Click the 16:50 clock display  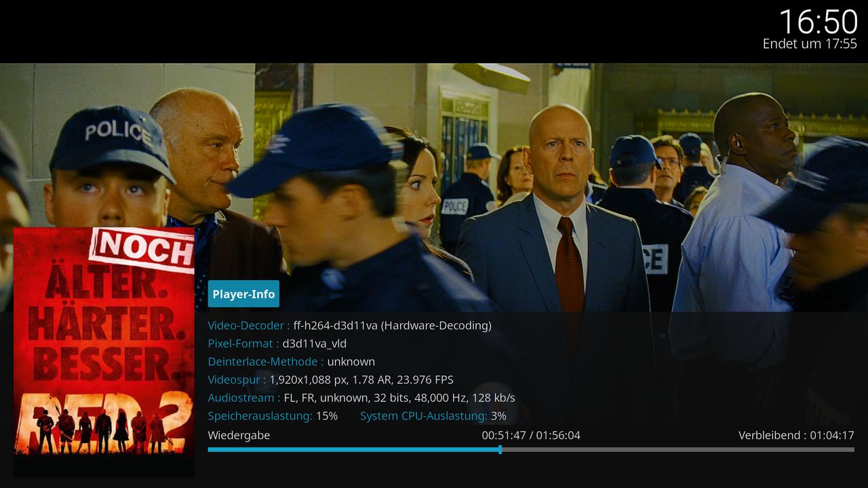tap(818, 22)
